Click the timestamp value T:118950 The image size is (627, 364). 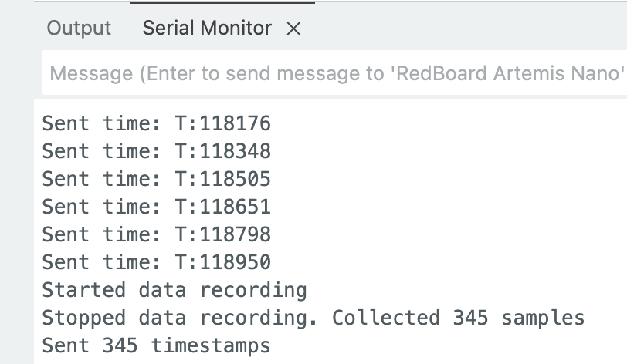click(223, 262)
